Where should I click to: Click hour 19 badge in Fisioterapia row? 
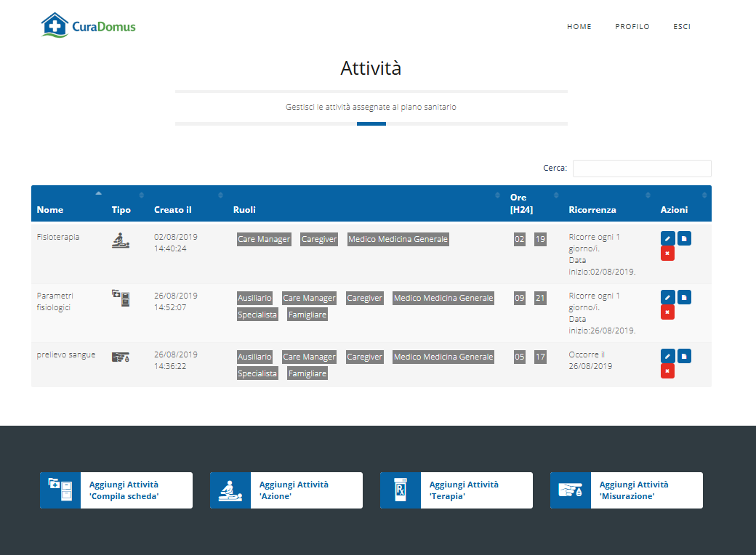(x=540, y=240)
